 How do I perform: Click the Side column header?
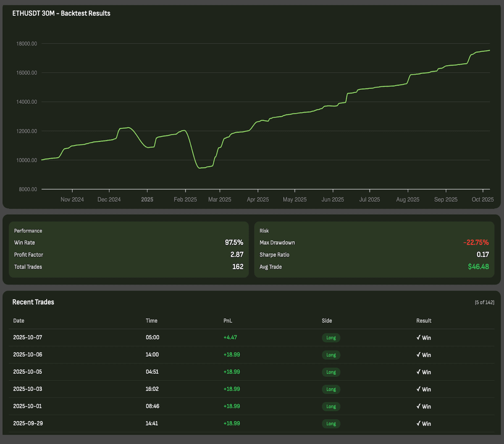pos(327,320)
